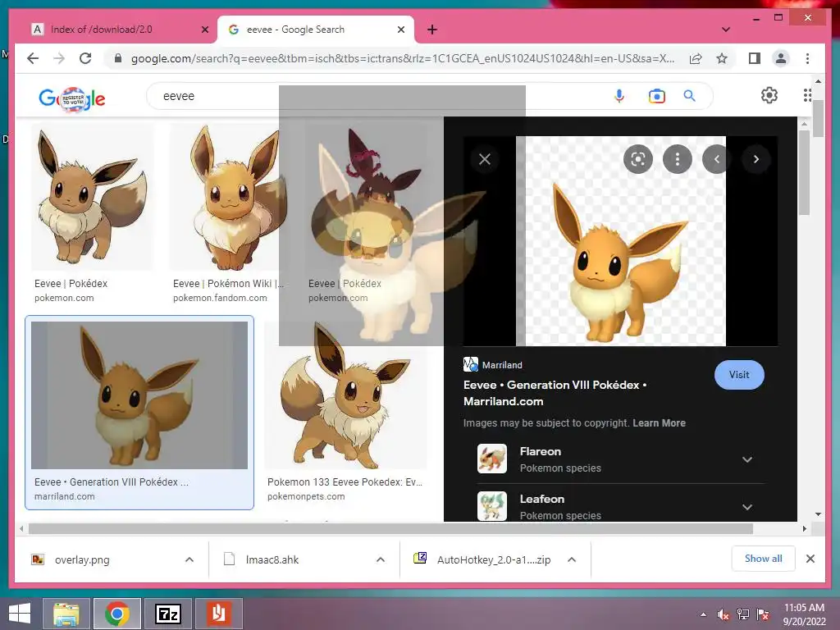Screen dimensions: 840x630
Task: Expand the Leafeon related entry
Action: [747, 507]
